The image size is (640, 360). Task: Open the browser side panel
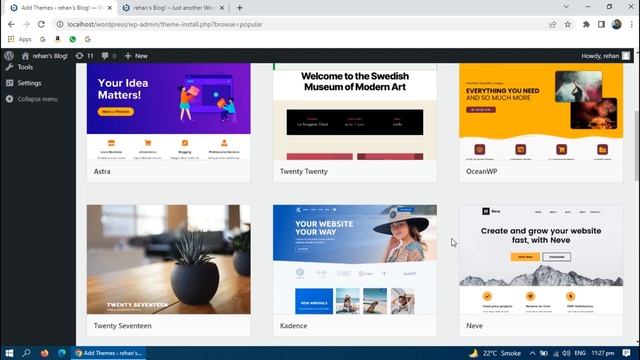pyautogui.click(x=601, y=24)
